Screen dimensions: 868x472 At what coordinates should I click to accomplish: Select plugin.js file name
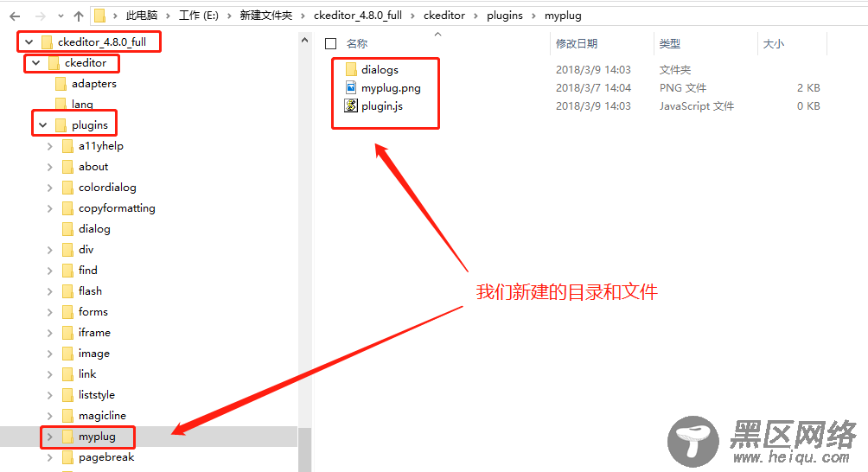tap(382, 105)
